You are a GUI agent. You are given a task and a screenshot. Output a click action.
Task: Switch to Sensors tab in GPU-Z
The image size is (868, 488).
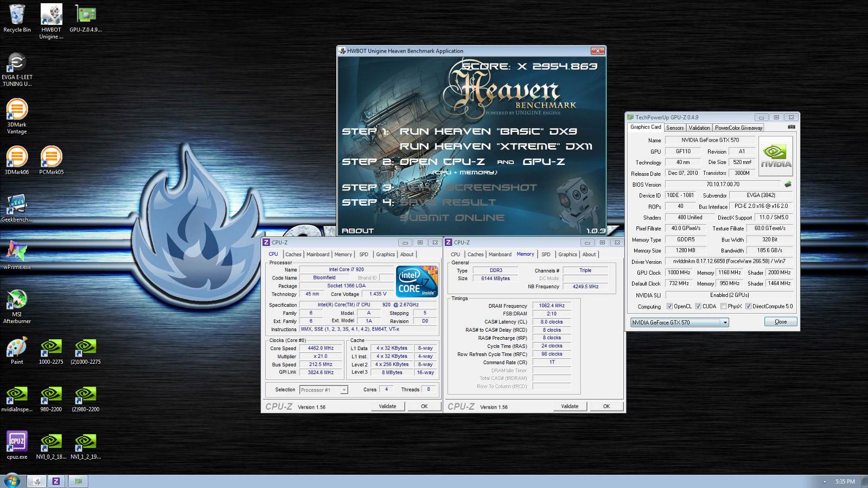675,128
